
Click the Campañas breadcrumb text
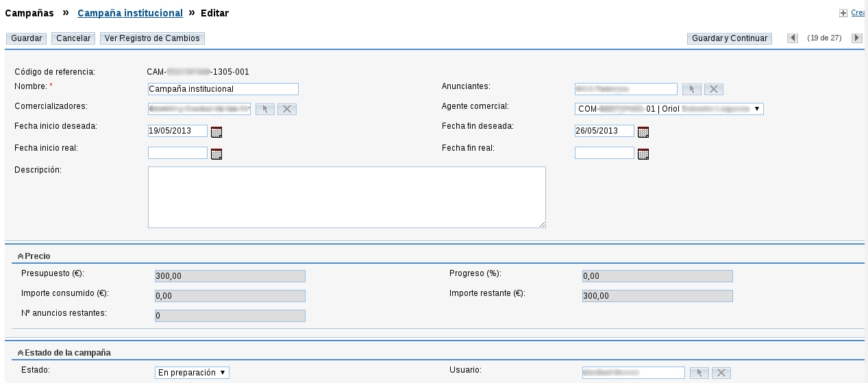tap(29, 13)
